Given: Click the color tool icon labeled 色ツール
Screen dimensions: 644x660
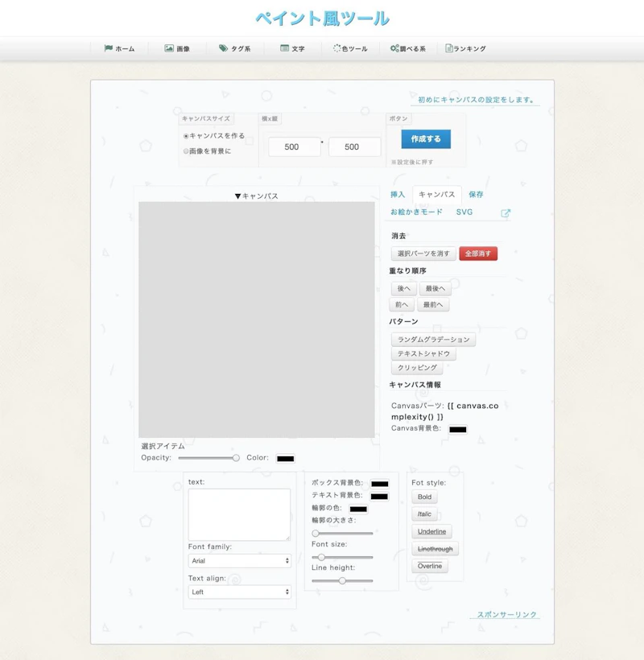Looking at the screenshot, I should (337, 48).
